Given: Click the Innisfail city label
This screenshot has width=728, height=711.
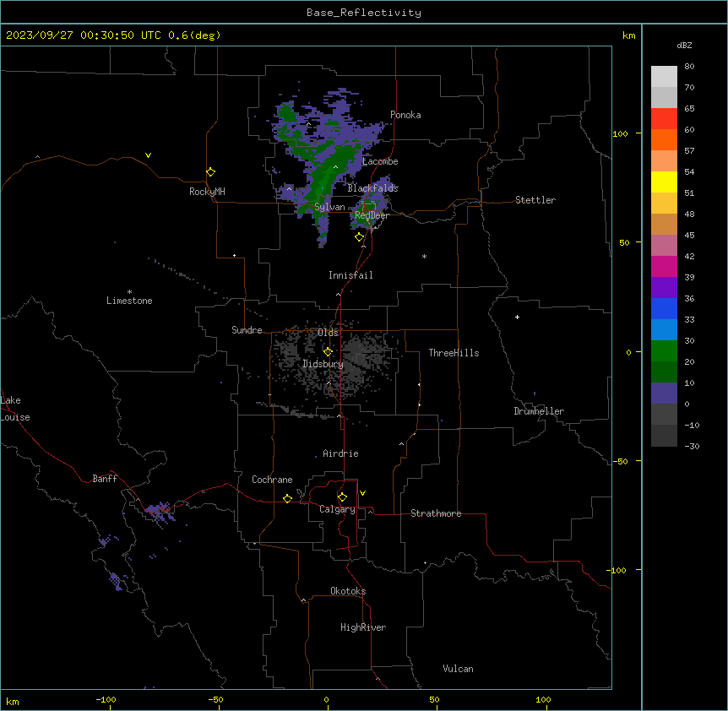Looking at the screenshot, I should click(350, 275).
